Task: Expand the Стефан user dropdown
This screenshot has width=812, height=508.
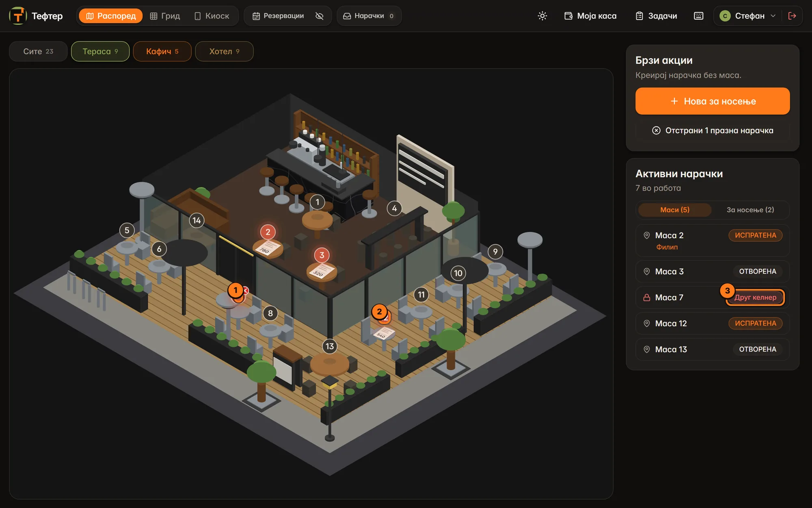Action: pos(747,16)
